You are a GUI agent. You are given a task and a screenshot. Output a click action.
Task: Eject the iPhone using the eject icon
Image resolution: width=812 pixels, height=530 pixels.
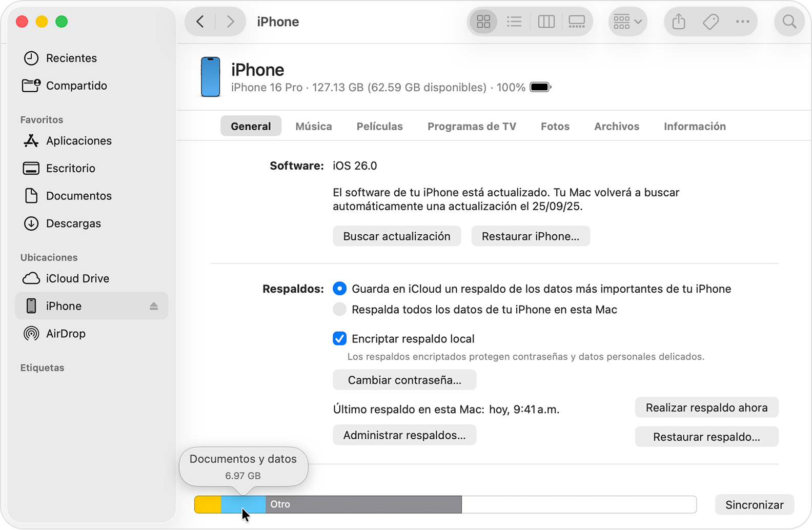[x=154, y=306]
